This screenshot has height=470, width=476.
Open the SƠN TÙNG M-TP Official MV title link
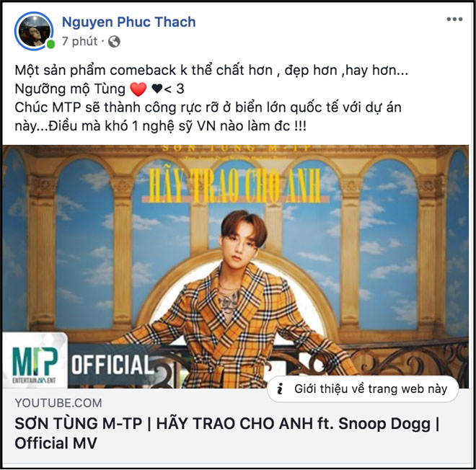pyautogui.click(x=227, y=433)
